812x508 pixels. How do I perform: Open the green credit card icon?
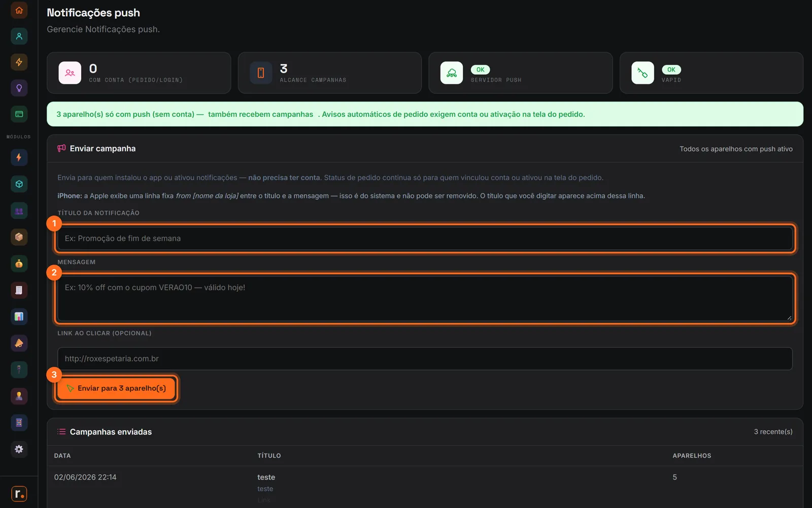tap(19, 114)
